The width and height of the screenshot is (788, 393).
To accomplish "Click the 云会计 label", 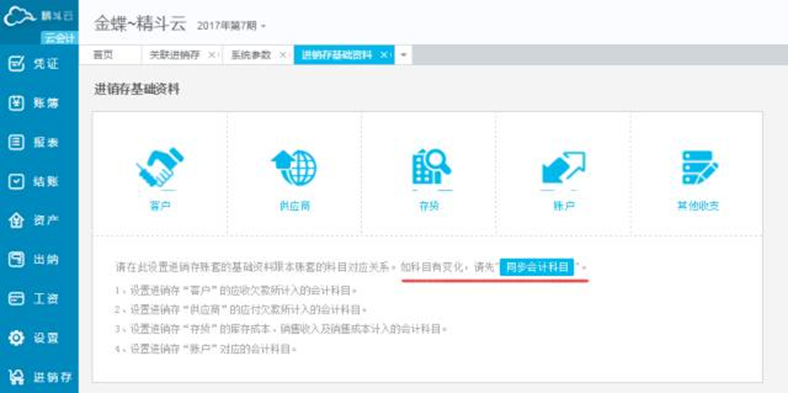I will [x=60, y=38].
